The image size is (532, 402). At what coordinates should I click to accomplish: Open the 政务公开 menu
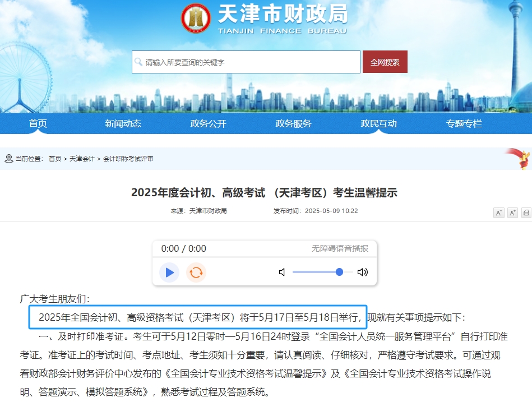(209, 123)
